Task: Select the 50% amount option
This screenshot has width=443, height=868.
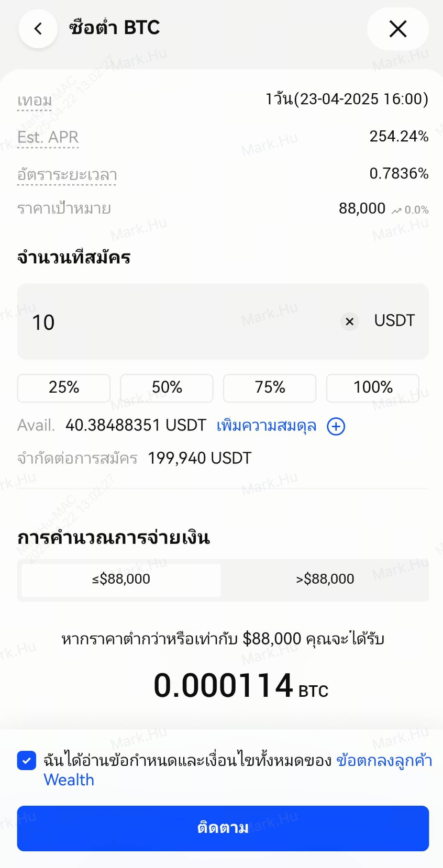Action: click(x=167, y=387)
